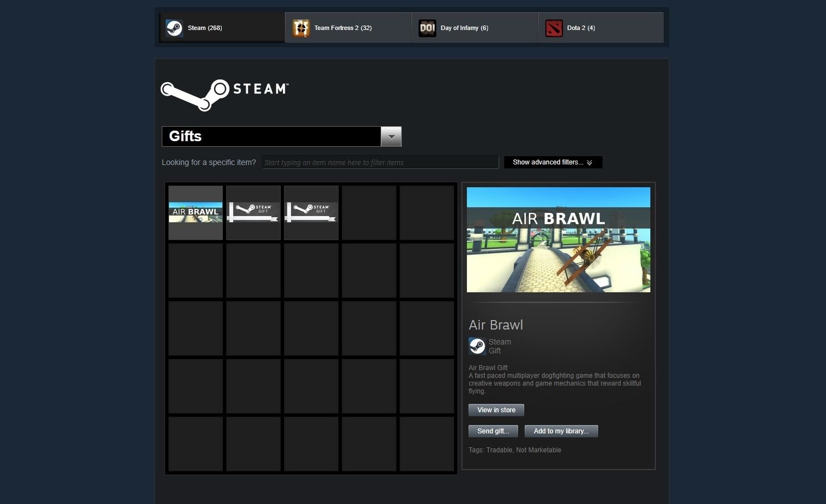826x504 pixels.
Task: Open the Gifts category dropdown arrow
Action: [391, 137]
